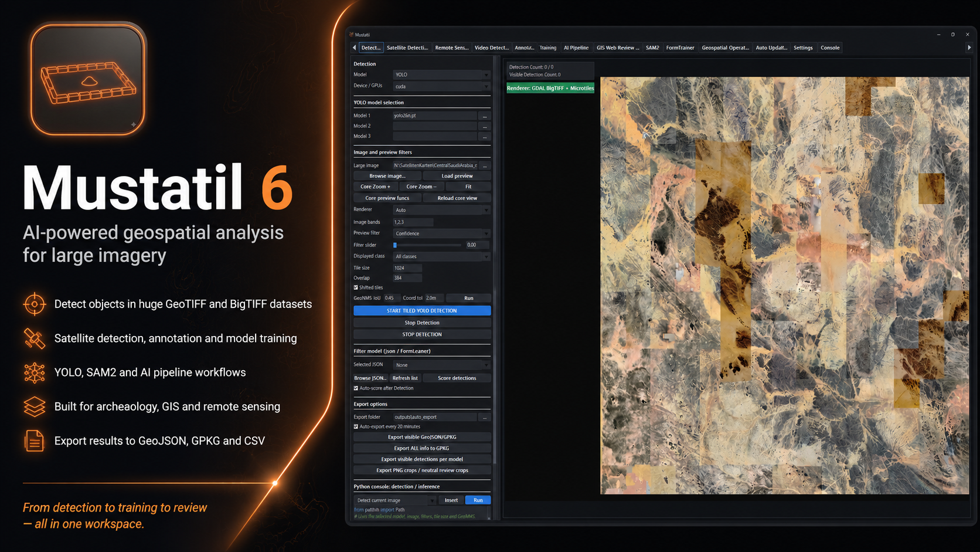The height and width of the screenshot is (552, 980).
Task: Click the uppercase STOP DETECTION button
Action: (x=422, y=334)
